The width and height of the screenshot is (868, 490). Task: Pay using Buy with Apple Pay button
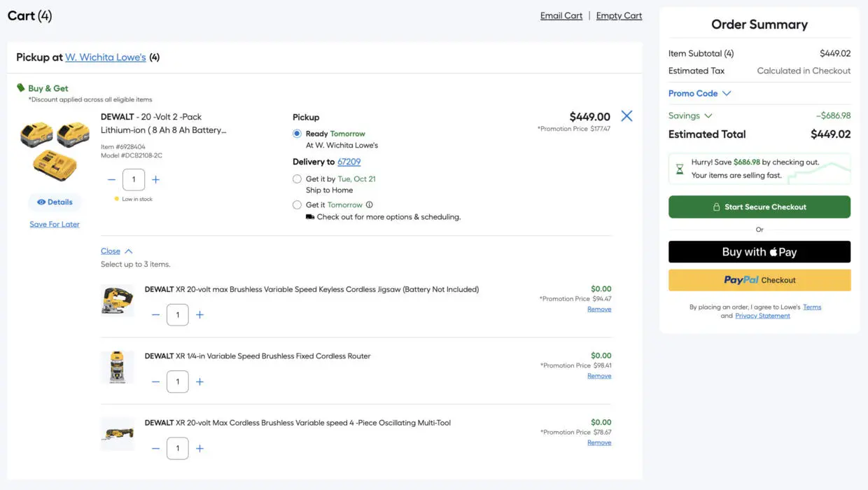click(759, 252)
